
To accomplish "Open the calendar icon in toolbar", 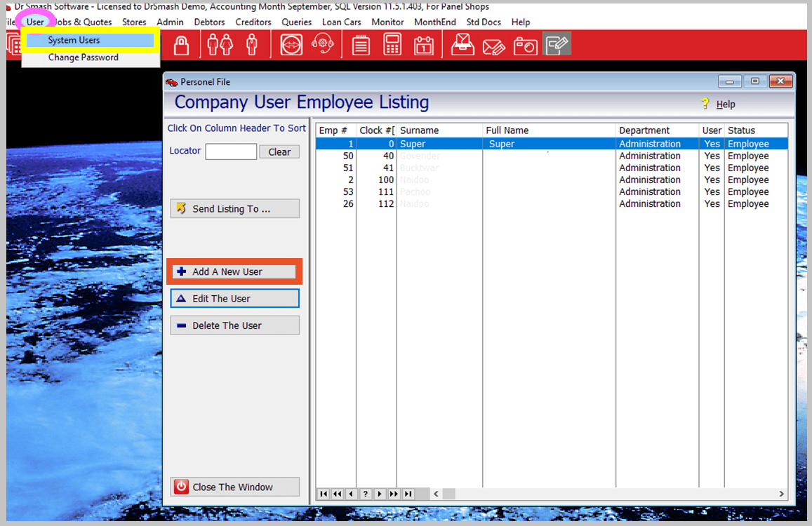I will click(424, 45).
